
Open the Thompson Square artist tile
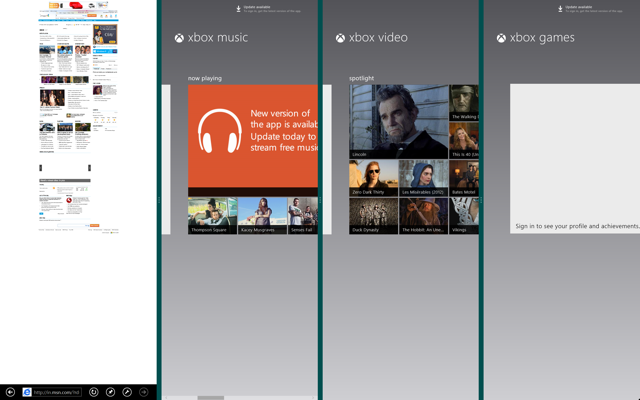pos(212,216)
